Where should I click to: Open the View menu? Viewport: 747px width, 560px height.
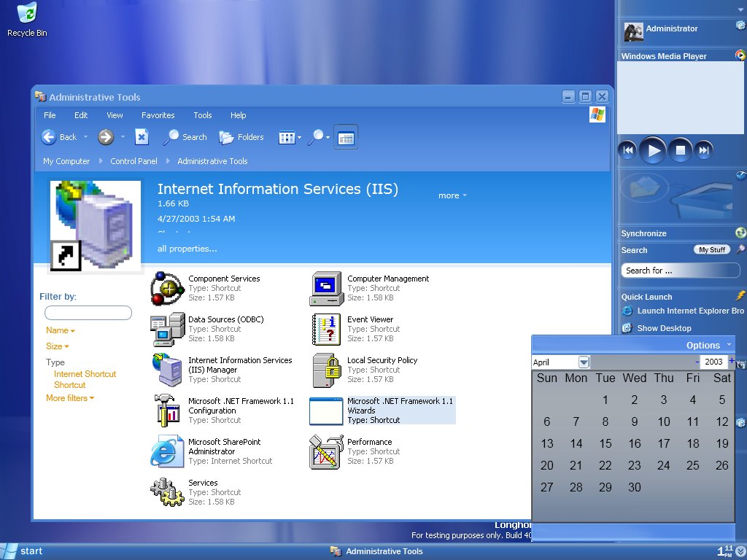point(115,115)
